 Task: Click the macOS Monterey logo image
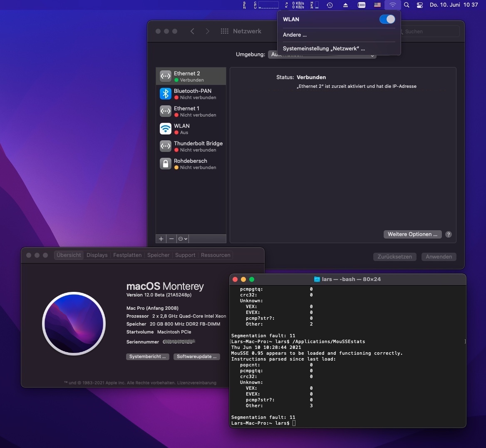[x=74, y=324]
